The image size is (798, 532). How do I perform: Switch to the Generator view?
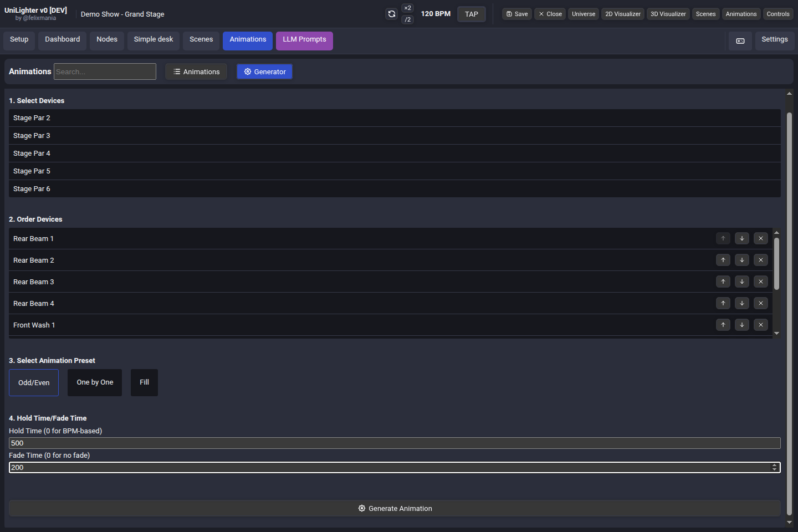click(264, 71)
